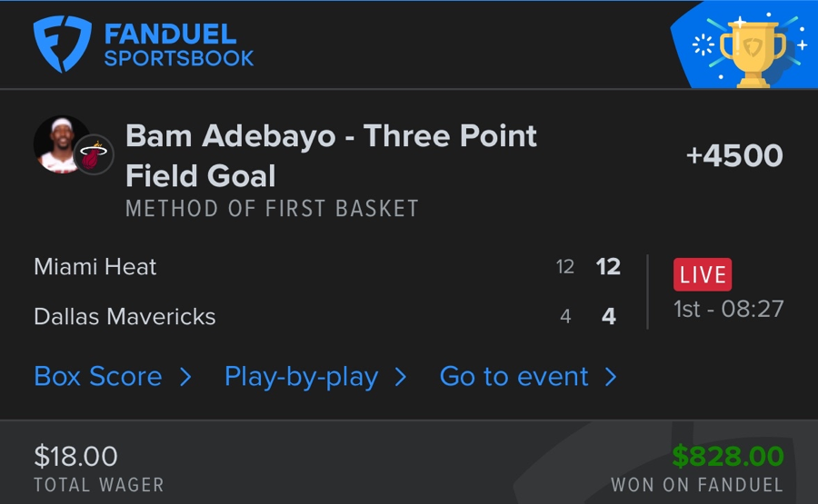Click the $18.00 total wager amount
Viewport: 818px width, 504px height.
point(75,456)
